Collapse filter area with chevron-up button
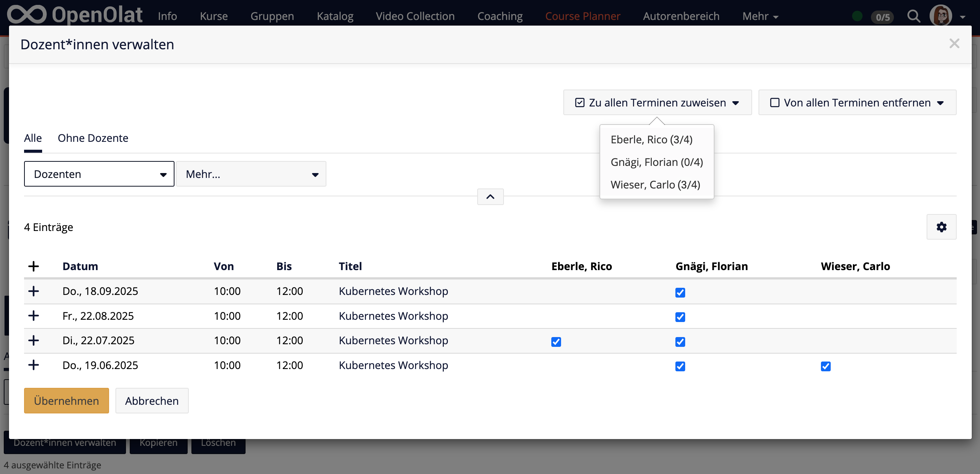980x474 pixels. click(x=490, y=197)
